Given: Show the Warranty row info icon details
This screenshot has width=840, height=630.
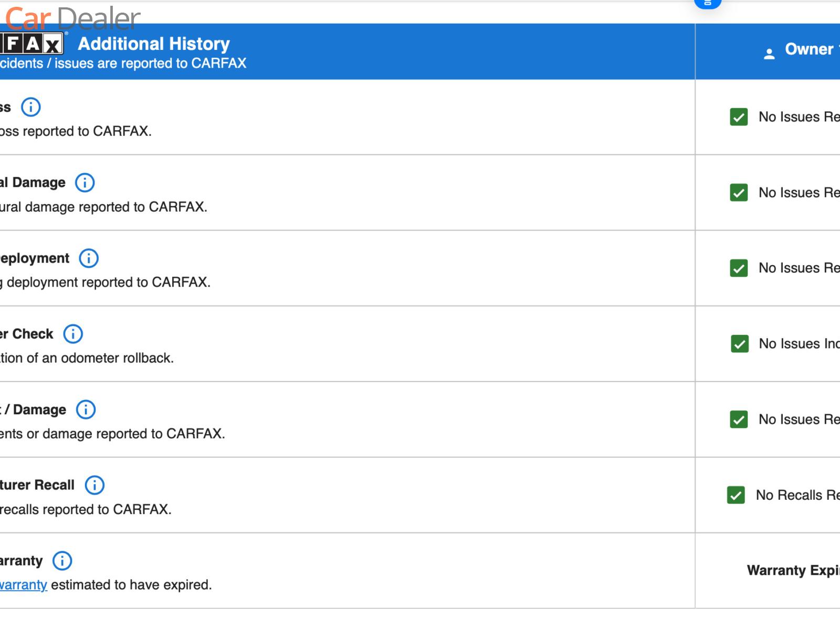Looking at the screenshot, I should [62, 561].
